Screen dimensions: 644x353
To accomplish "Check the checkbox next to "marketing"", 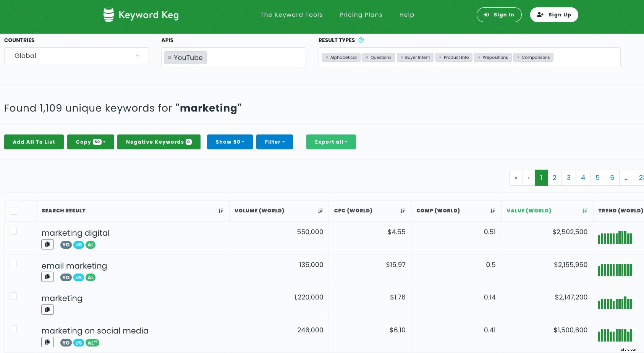I will [14, 296].
